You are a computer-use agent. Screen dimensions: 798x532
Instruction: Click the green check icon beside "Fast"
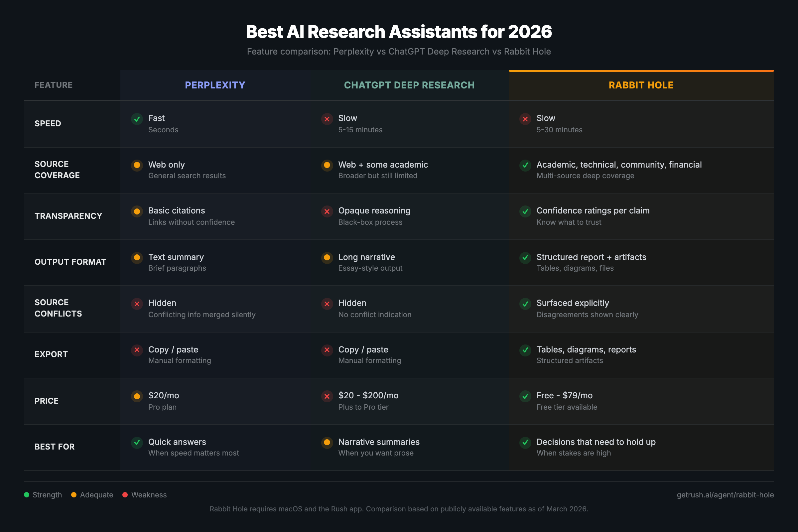pos(137,119)
